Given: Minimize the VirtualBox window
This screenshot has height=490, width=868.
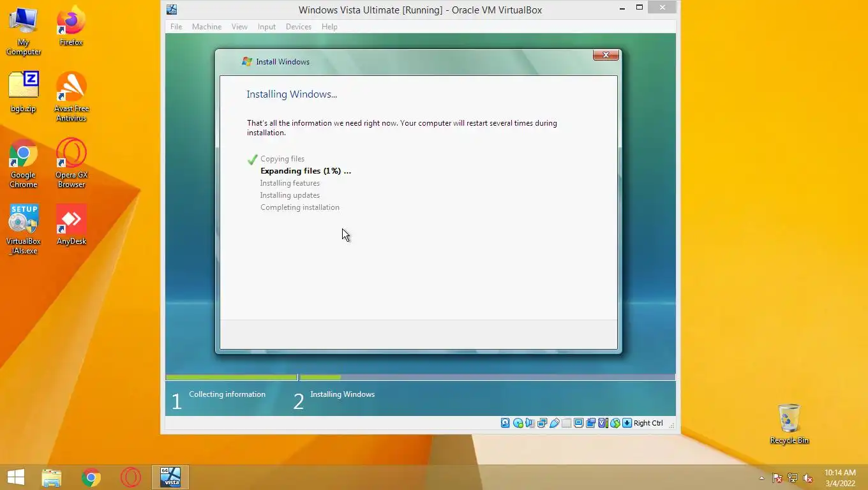Looking at the screenshot, I should (622, 8).
